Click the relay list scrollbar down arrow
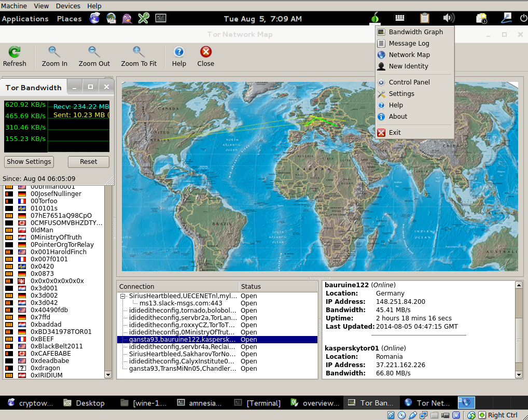Screen dimensions: 528x420 click(108, 374)
